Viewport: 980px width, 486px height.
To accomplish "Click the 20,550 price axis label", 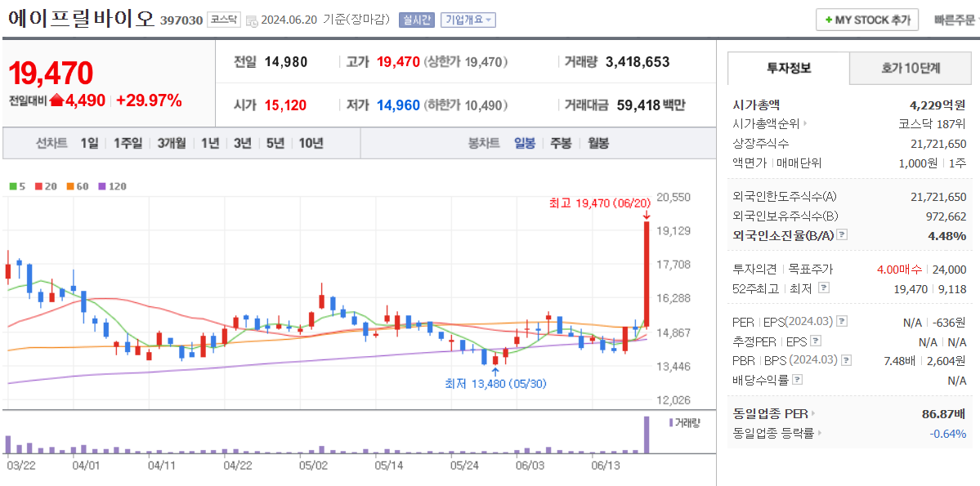I will click(674, 197).
